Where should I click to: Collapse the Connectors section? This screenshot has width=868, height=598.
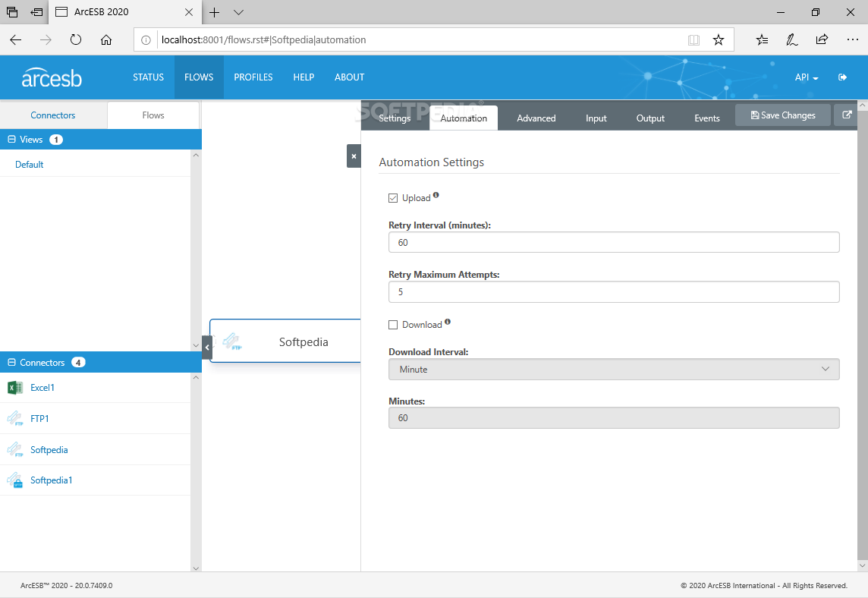11,363
